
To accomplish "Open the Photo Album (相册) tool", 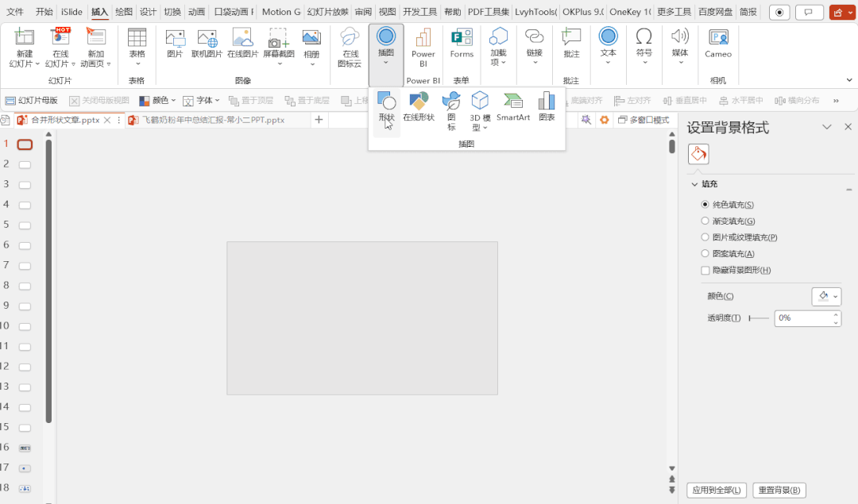I will point(312,47).
